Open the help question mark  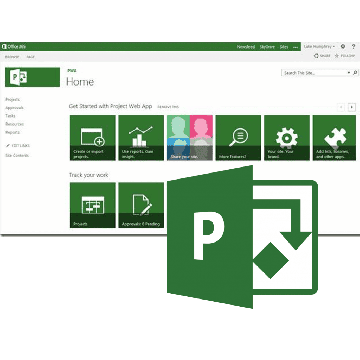(353, 47)
